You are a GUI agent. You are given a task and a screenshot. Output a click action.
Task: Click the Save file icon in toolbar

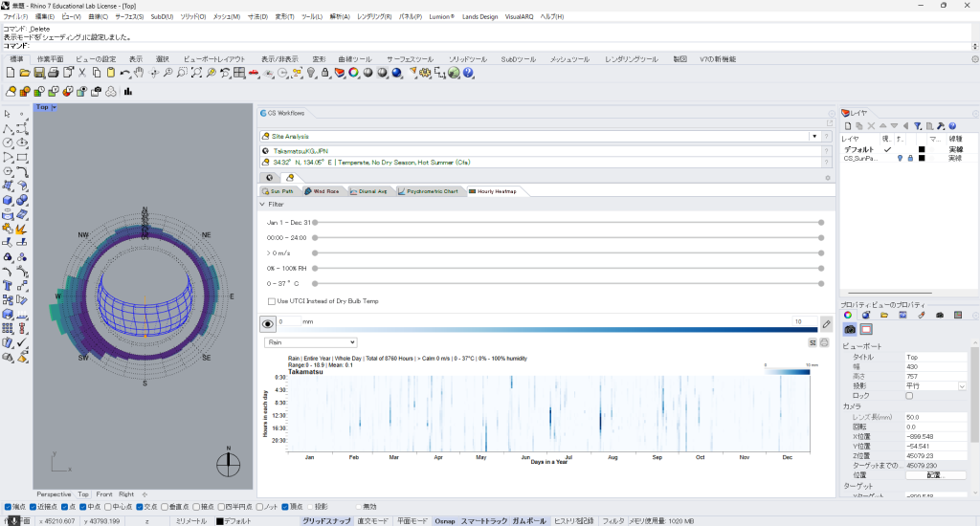[40, 73]
